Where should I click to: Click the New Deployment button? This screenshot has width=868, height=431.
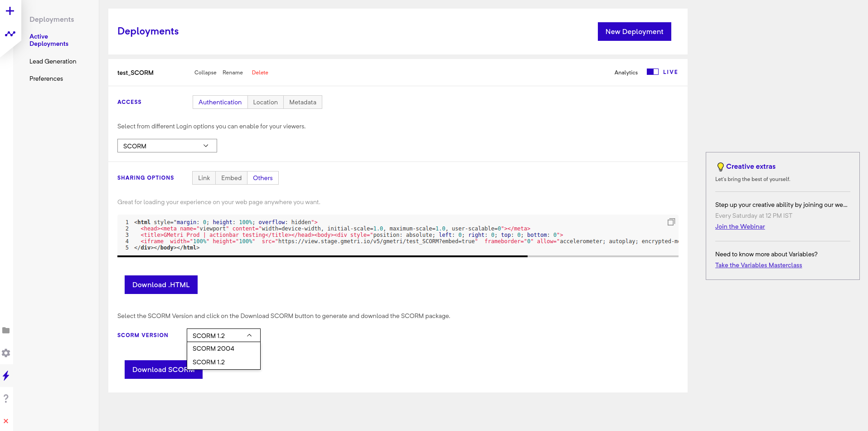click(634, 31)
